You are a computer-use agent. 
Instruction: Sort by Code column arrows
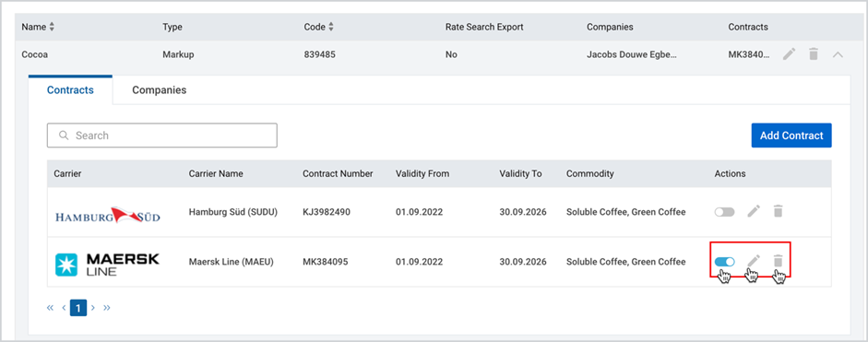[331, 27]
